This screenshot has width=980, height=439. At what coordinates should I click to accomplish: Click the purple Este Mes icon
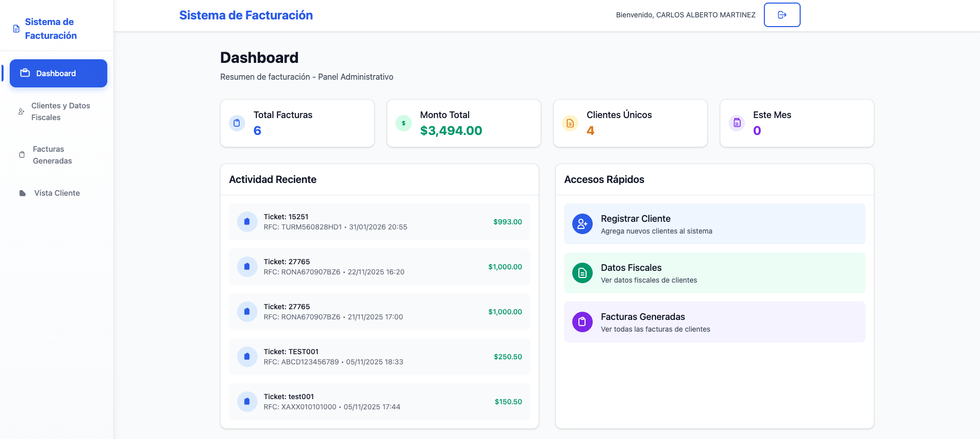tap(736, 123)
